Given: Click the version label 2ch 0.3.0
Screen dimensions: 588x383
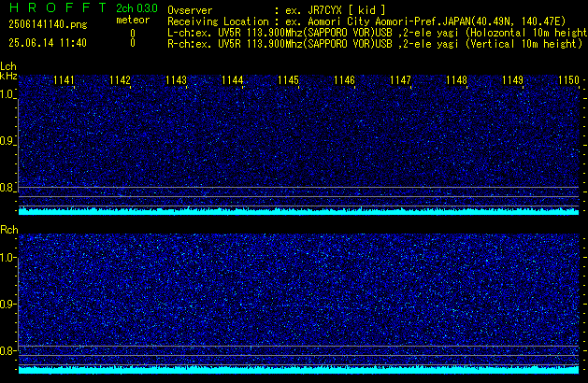Looking at the screenshot, I should click(136, 8).
